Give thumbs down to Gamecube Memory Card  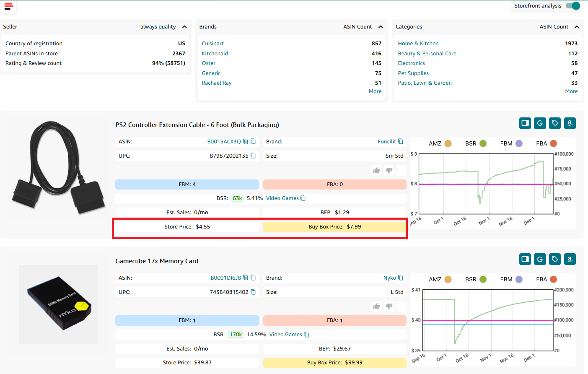389,306
